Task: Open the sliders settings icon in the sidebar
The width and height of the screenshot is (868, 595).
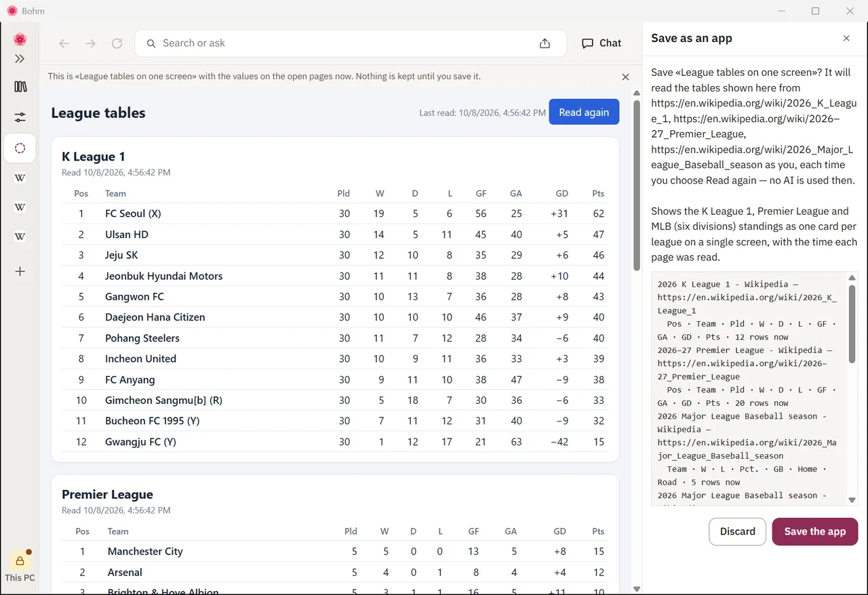Action: (20, 117)
